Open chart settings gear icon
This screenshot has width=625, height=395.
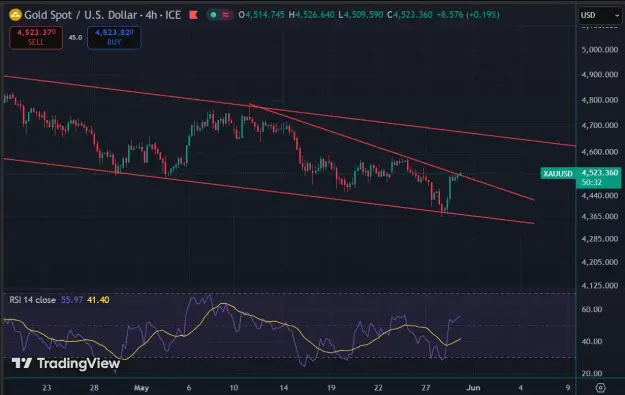[600, 387]
